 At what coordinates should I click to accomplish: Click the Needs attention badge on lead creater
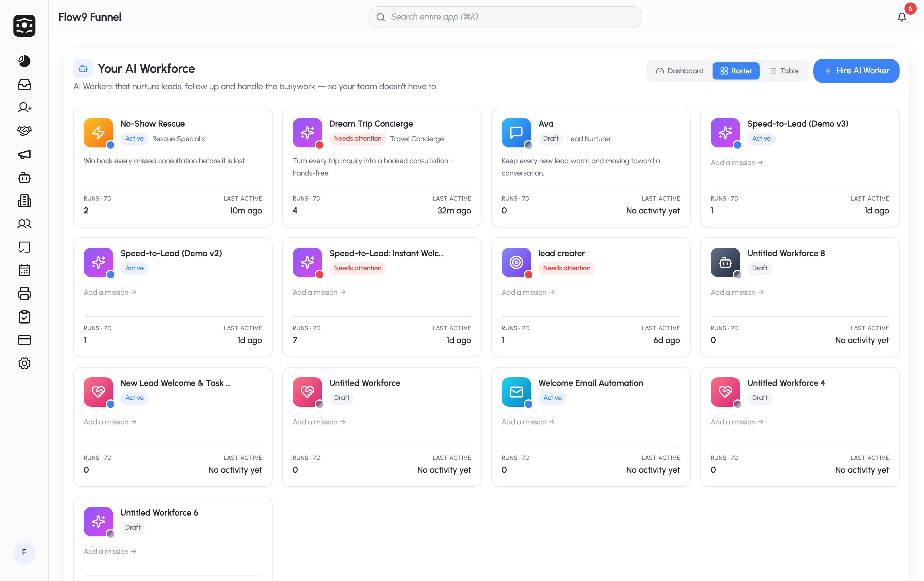click(567, 268)
